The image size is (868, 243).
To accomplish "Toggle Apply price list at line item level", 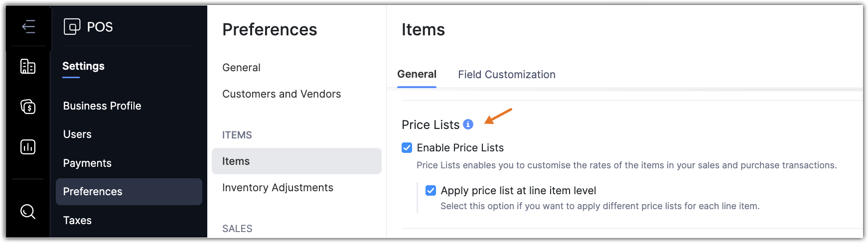I will pyautogui.click(x=431, y=191).
